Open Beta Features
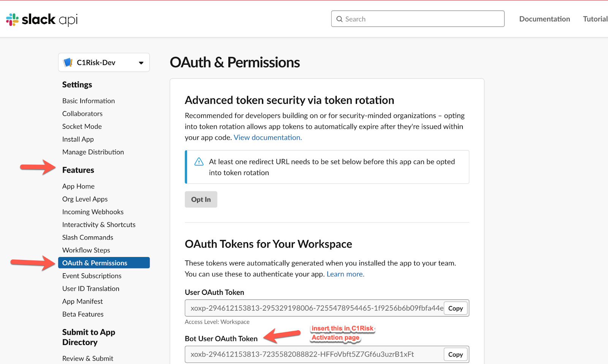This screenshot has width=608, height=364. 83,314
